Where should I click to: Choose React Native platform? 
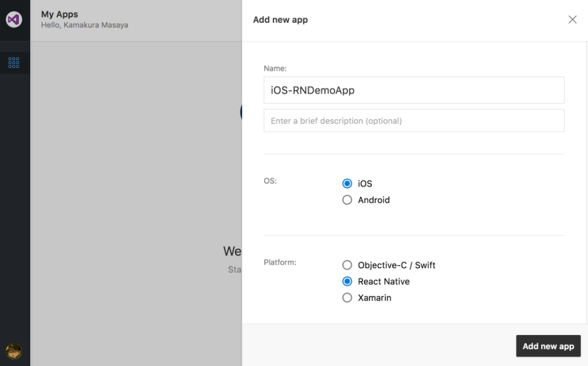(347, 281)
